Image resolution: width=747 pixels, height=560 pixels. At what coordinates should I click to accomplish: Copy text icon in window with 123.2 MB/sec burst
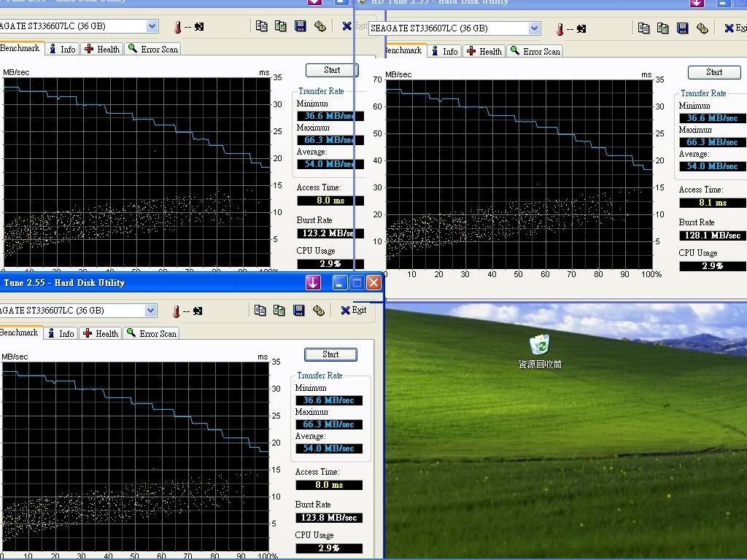click(262, 26)
